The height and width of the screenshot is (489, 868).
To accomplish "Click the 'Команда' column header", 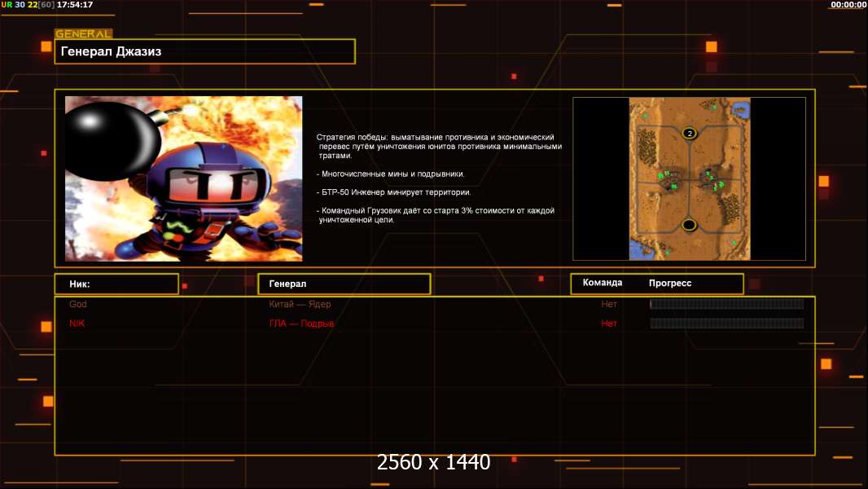I will pos(603,283).
